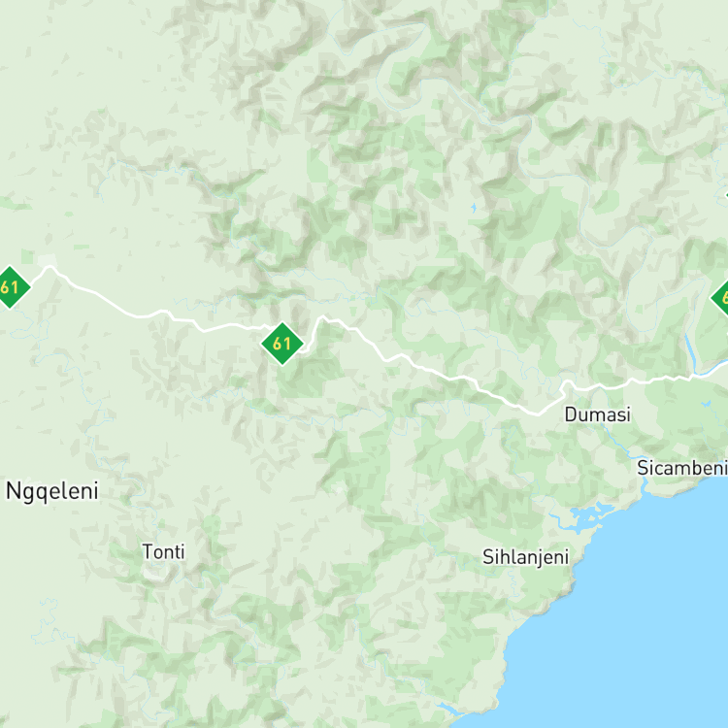Click the road's sharp bend just above Dumasi
The image size is (728, 728).
pyautogui.click(x=567, y=384)
